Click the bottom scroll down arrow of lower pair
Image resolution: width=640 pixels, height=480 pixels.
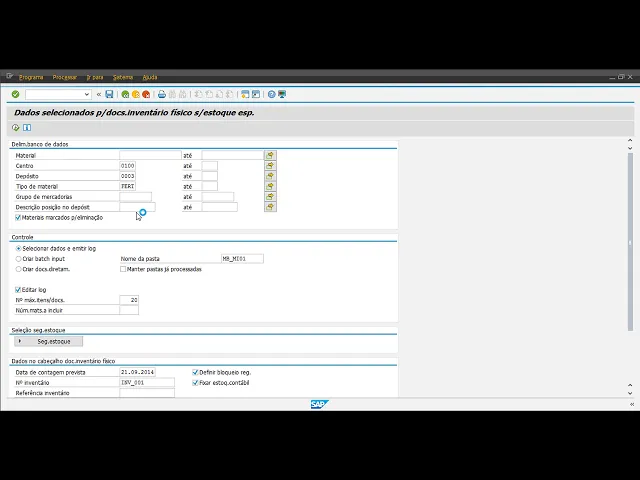(x=630, y=393)
